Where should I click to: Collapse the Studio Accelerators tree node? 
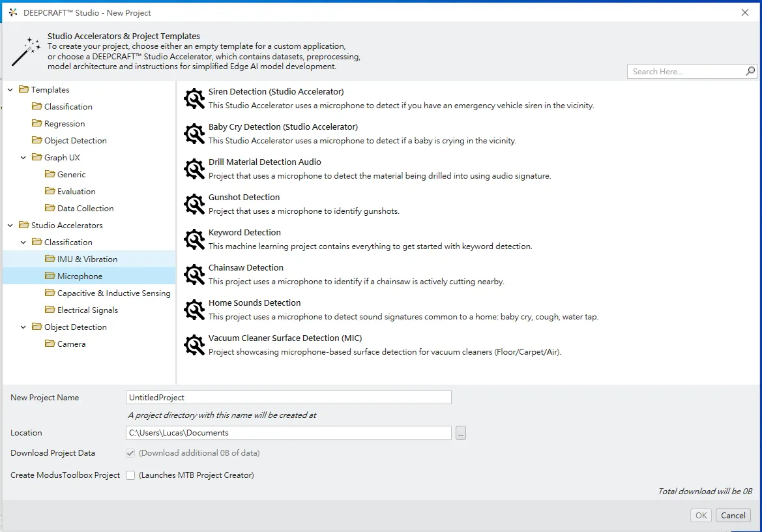(10, 226)
